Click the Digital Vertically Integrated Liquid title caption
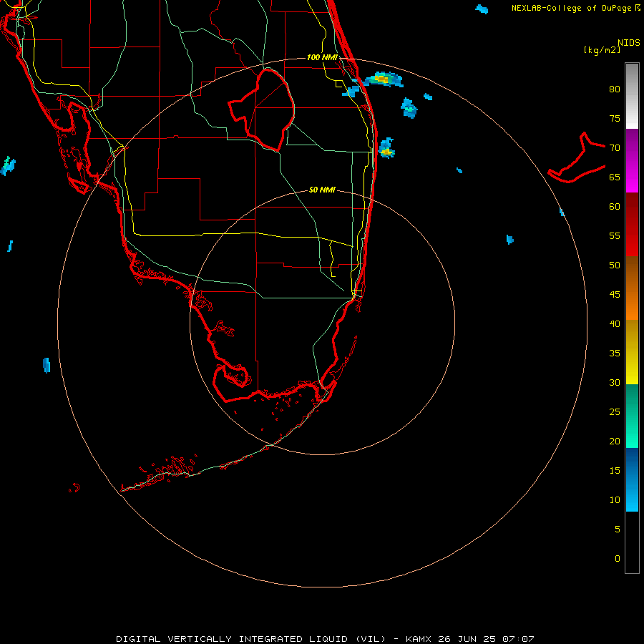This screenshot has height=644, width=644. (x=325, y=639)
